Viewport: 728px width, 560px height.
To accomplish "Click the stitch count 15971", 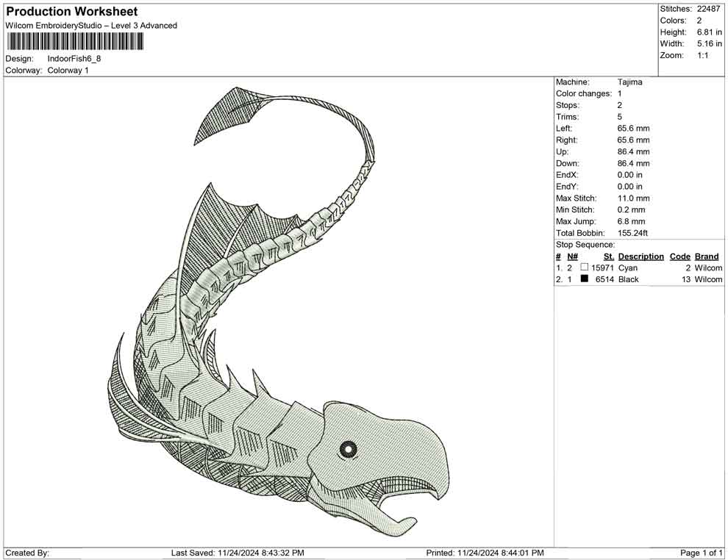I will click(x=603, y=268).
